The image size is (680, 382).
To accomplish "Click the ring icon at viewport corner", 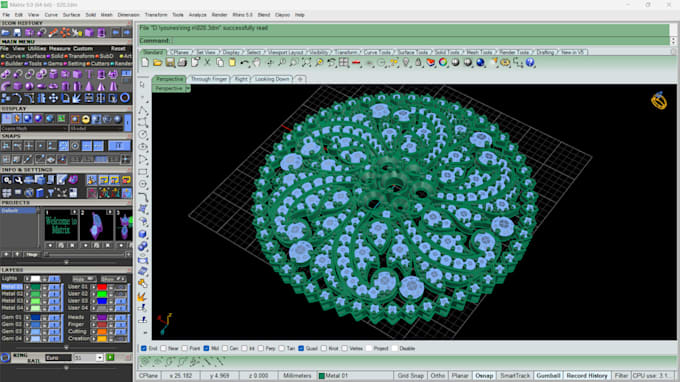I will point(659,101).
